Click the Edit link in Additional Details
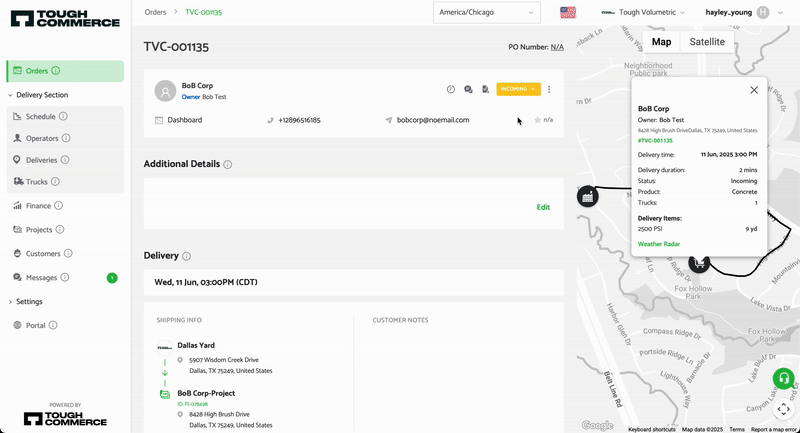Image resolution: width=800 pixels, height=433 pixels. [x=543, y=207]
